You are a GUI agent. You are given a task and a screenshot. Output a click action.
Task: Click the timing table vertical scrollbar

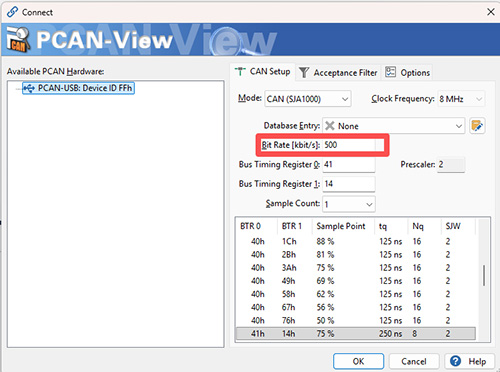coord(484,275)
